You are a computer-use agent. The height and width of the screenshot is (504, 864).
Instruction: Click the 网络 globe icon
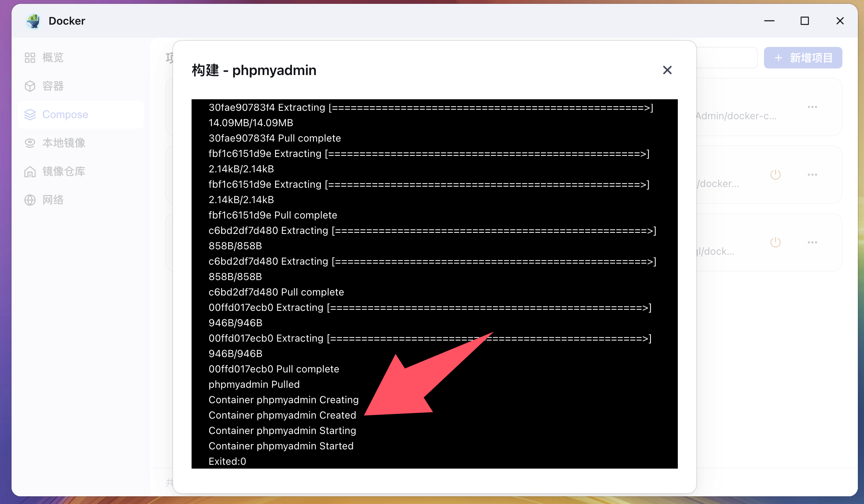30,200
